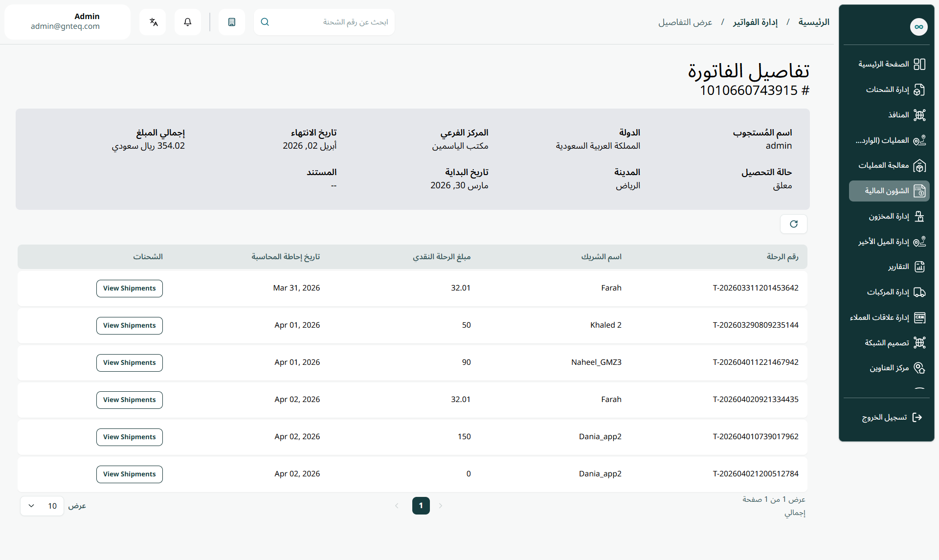Open إدارة الميل الأخير last mile icon

point(919,242)
